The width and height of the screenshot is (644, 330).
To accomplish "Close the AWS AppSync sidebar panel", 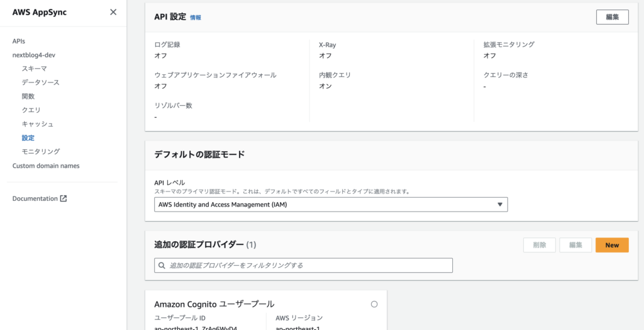I will click(113, 13).
